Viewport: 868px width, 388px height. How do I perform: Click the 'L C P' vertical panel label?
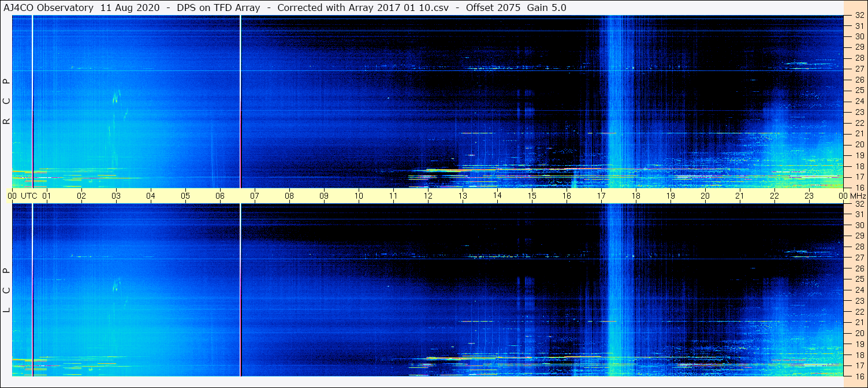[x=7, y=290]
